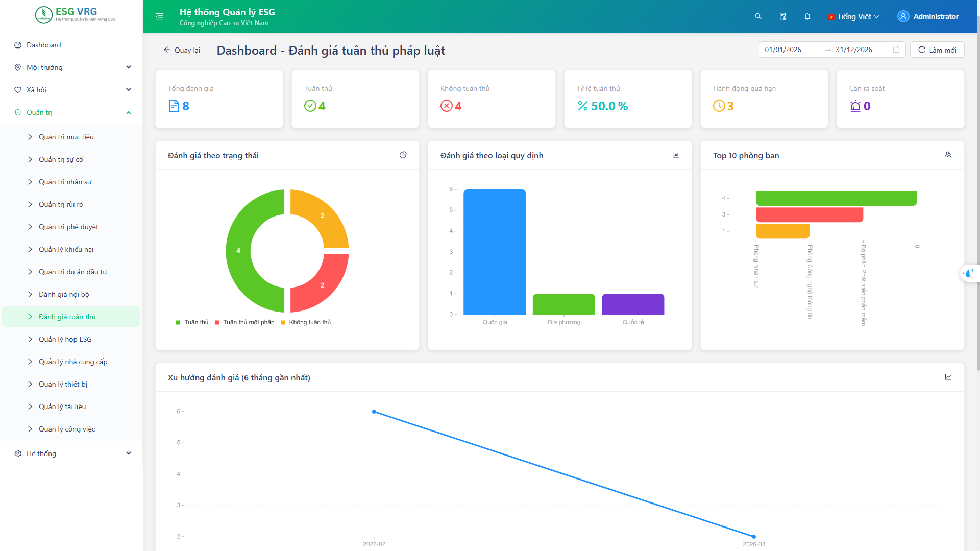The image size is (980, 551).
Task: Click the green Tuân thủ donut segment
Action: [238, 251]
